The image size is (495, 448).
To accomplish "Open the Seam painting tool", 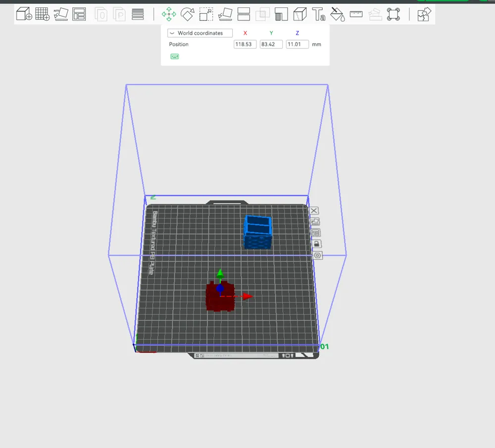I will (x=300, y=14).
